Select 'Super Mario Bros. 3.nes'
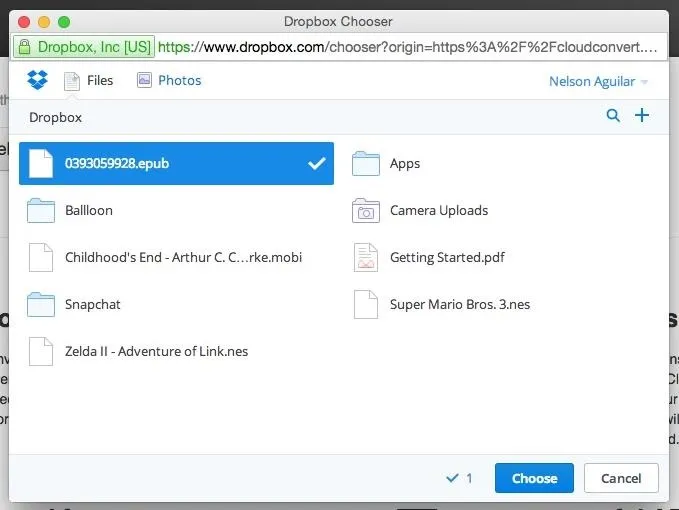The image size is (679, 510). 460,304
